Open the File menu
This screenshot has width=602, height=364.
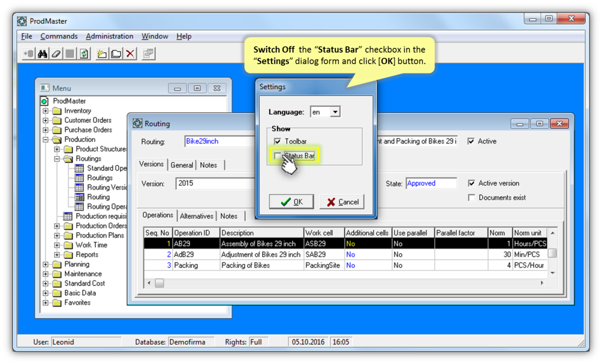pyautogui.click(x=26, y=36)
